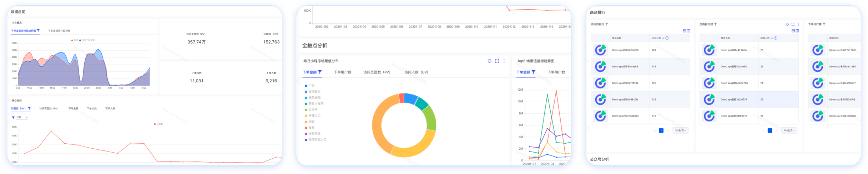The width and height of the screenshot is (868, 174).
Task: Select 下单金额分时段趋势图 tab
Action: click(x=24, y=31)
